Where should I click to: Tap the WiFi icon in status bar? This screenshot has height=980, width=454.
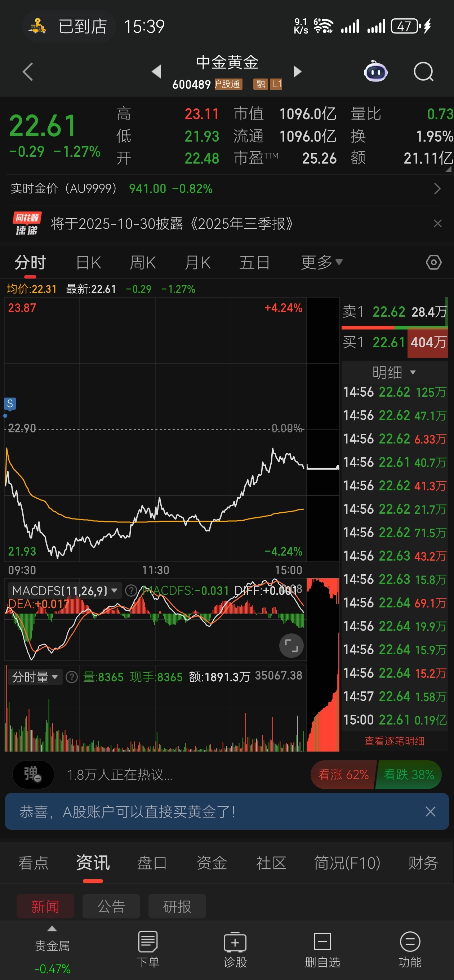tap(323, 26)
